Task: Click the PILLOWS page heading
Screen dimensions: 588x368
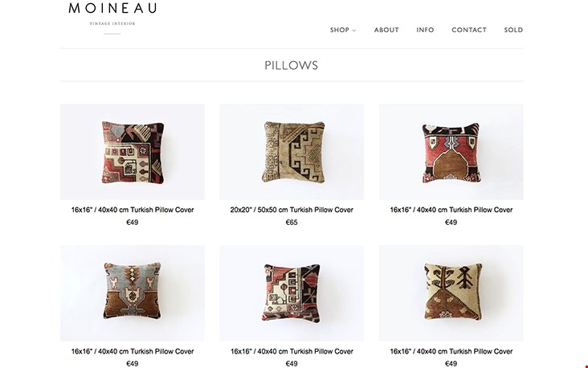Action: 292,65
